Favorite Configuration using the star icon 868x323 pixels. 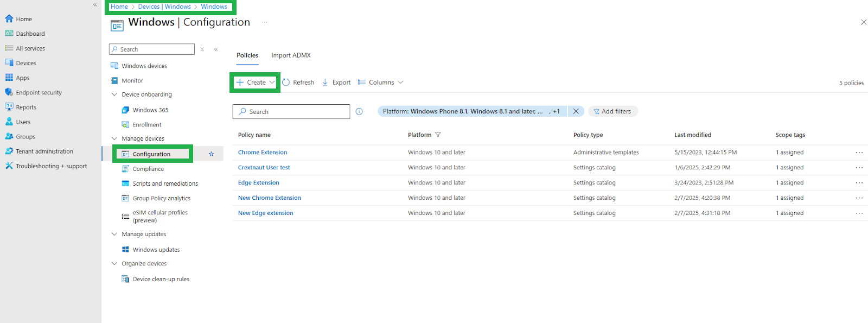tap(211, 154)
